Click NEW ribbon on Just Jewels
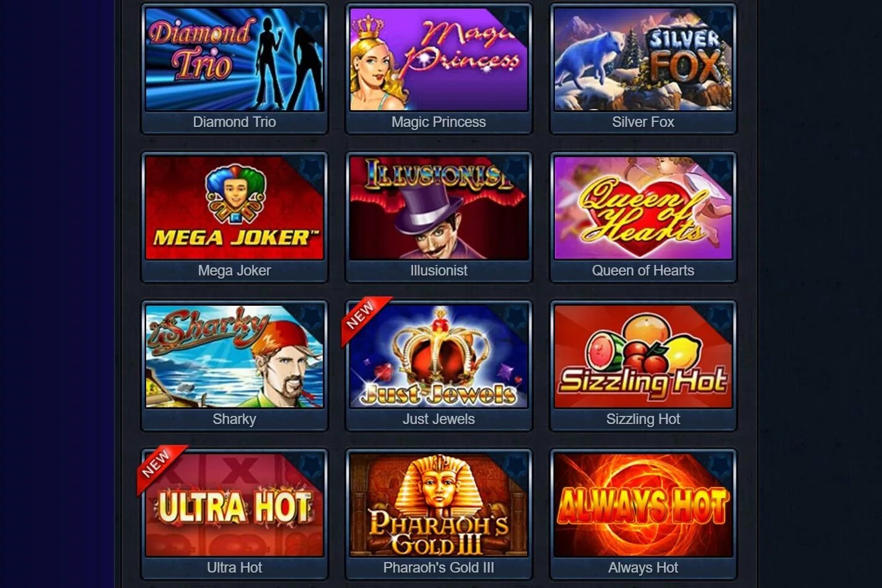Screen dimensions: 882x588 coord(364,318)
